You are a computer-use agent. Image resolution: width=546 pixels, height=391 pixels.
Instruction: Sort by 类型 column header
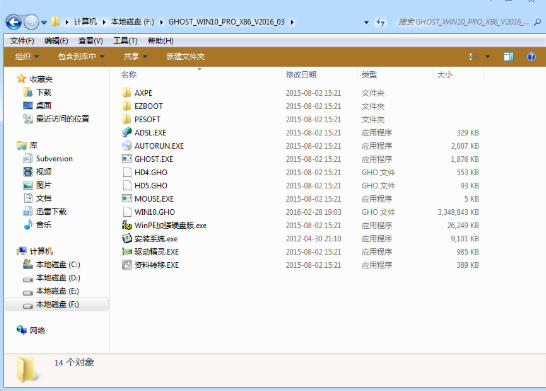point(369,75)
